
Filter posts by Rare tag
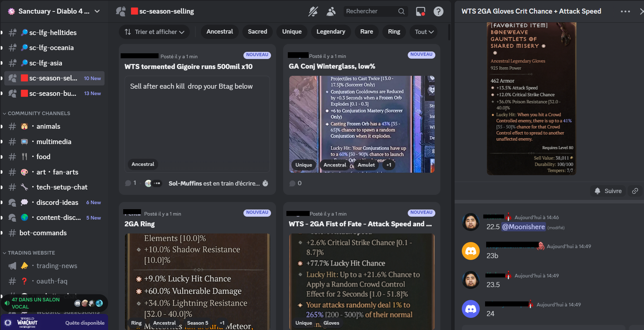click(x=367, y=31)
